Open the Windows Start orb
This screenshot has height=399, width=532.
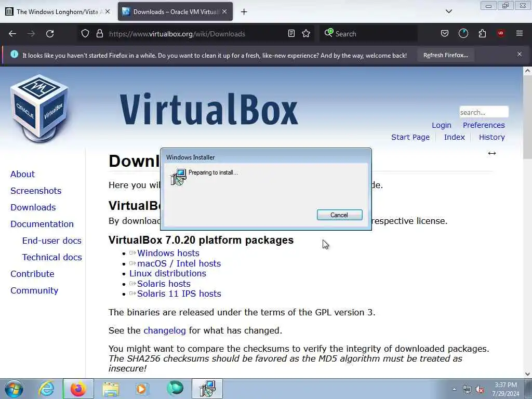point(14,389)
